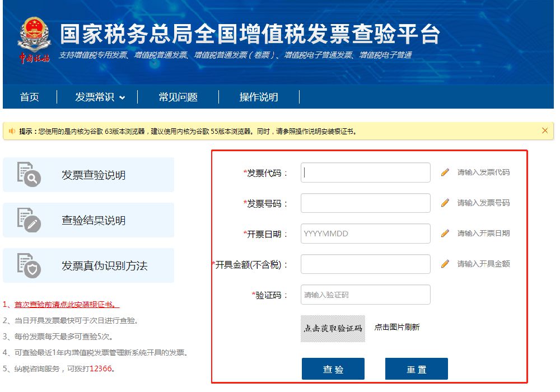Go to 常见问题 in navigation bar

[x=178, y=97]
